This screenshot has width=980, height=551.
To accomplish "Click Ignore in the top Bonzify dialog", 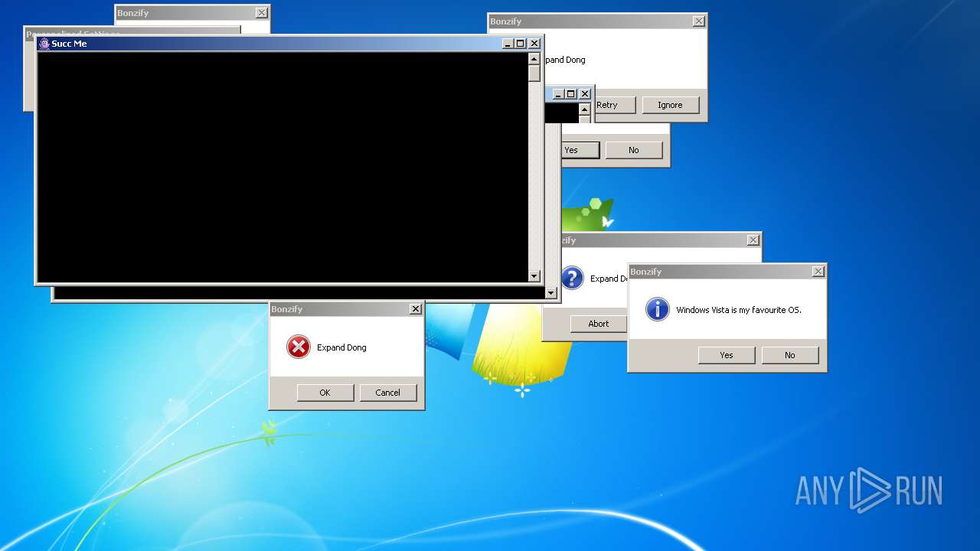I will (670, 105).
